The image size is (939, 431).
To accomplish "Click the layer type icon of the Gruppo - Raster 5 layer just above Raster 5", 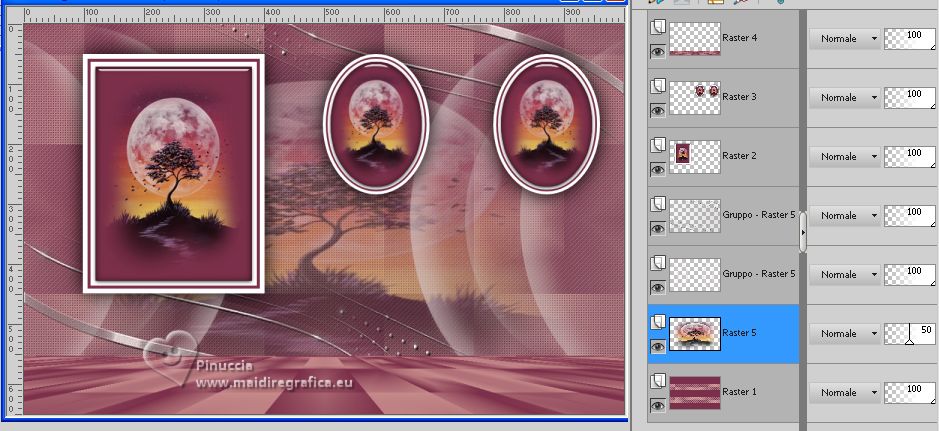I will pos(658,263).
